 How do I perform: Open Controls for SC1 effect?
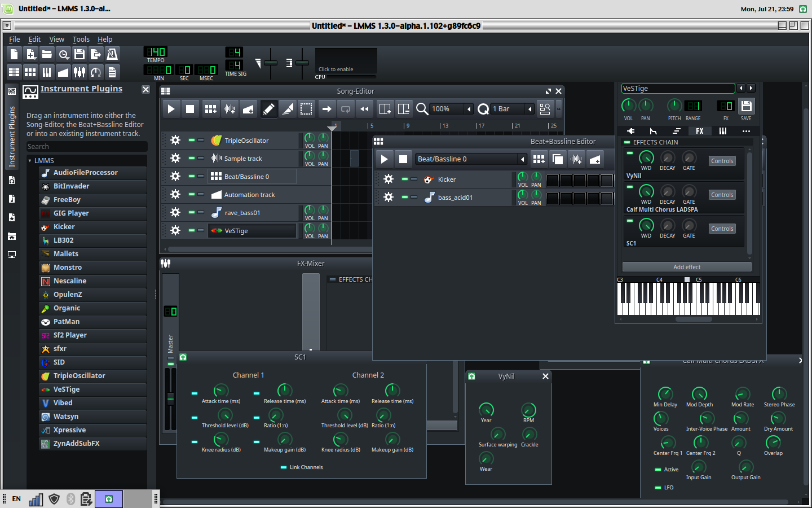(722, 229)
